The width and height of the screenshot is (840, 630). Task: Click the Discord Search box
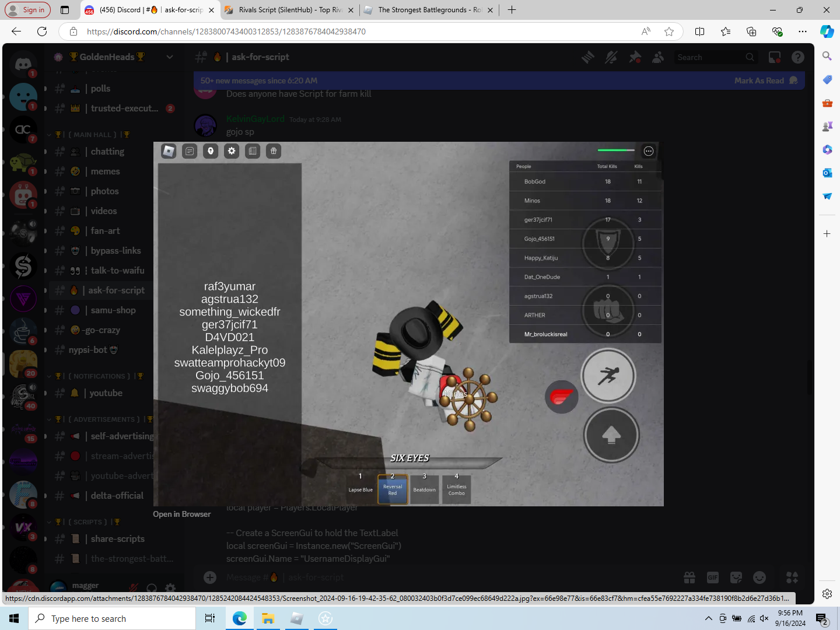(715, 57)
